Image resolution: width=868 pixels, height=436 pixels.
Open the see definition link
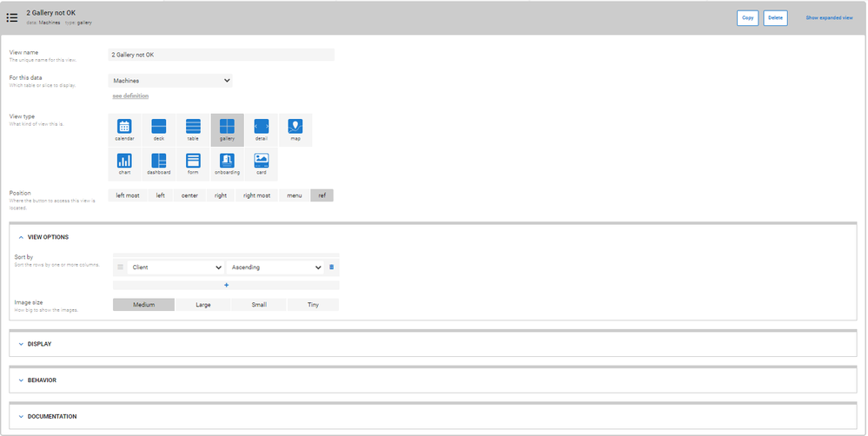tap(130, 96)
